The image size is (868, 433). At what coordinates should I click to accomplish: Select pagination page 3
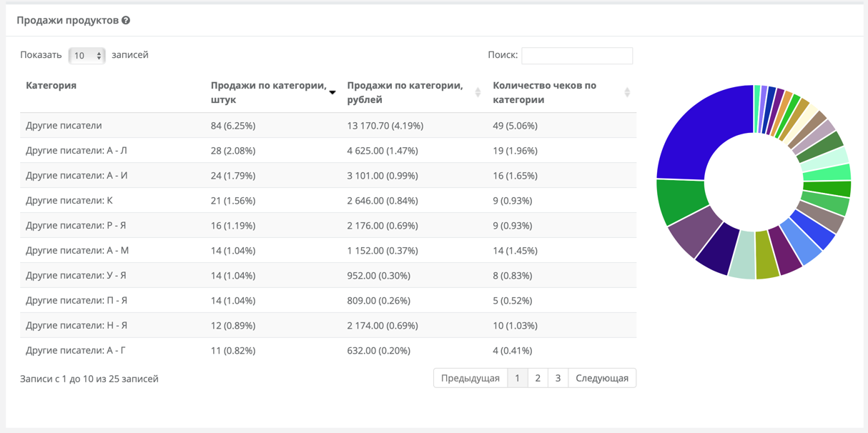pos(558,378)
